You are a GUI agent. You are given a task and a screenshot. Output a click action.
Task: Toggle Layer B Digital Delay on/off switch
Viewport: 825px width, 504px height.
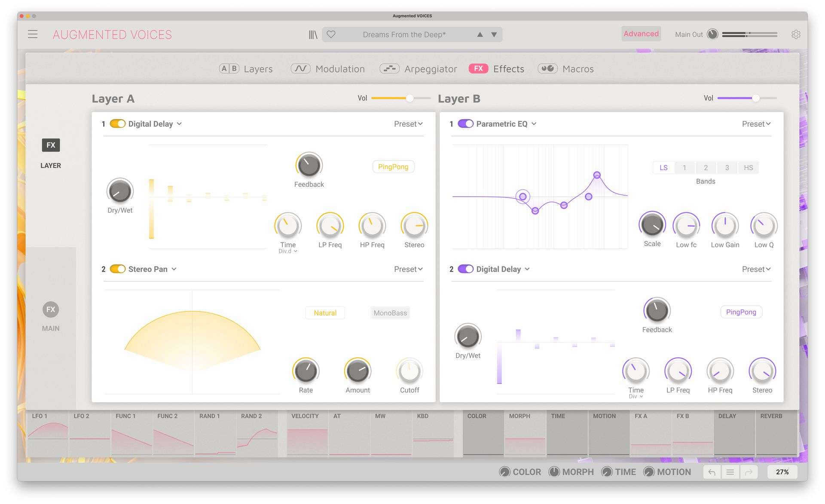(x=465, y=269)
